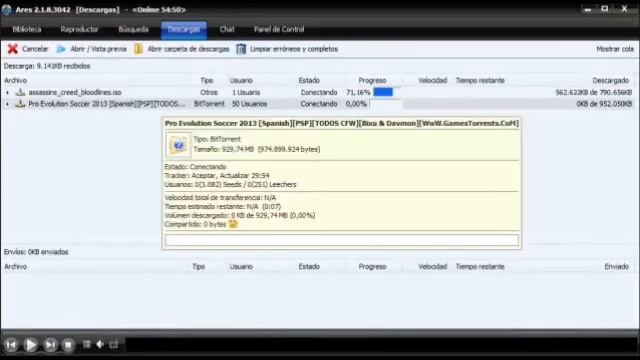The width and height of the screenshot is (640, 360).
Task: Click '0KB de 952.050KB' downloaded value
Action: click(604, 104)
